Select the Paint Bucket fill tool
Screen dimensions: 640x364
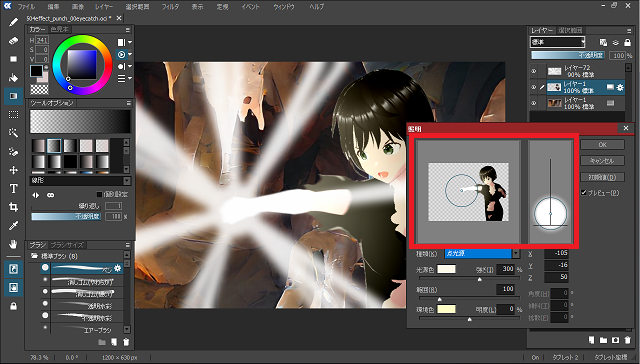click(x=13, y=78)
